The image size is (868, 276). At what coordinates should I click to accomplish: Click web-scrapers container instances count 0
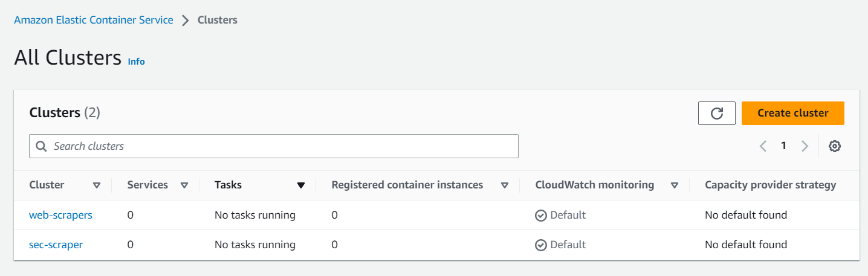(x=335, y=215)
